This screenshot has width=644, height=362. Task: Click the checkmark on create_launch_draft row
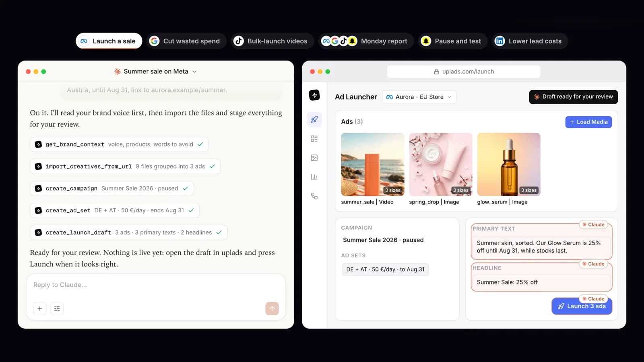[x=219, y=232]
